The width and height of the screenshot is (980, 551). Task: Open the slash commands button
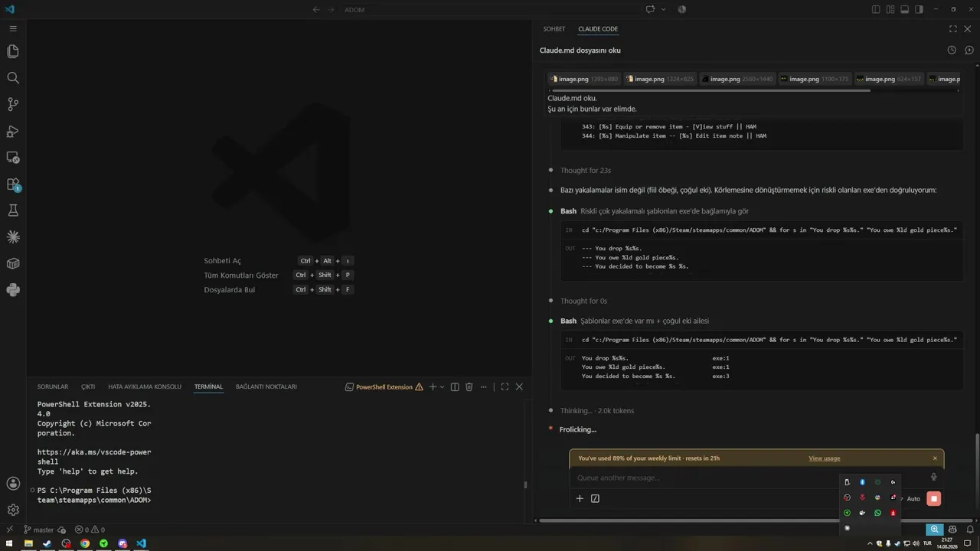pyautogui.click(x=596, y=498)
